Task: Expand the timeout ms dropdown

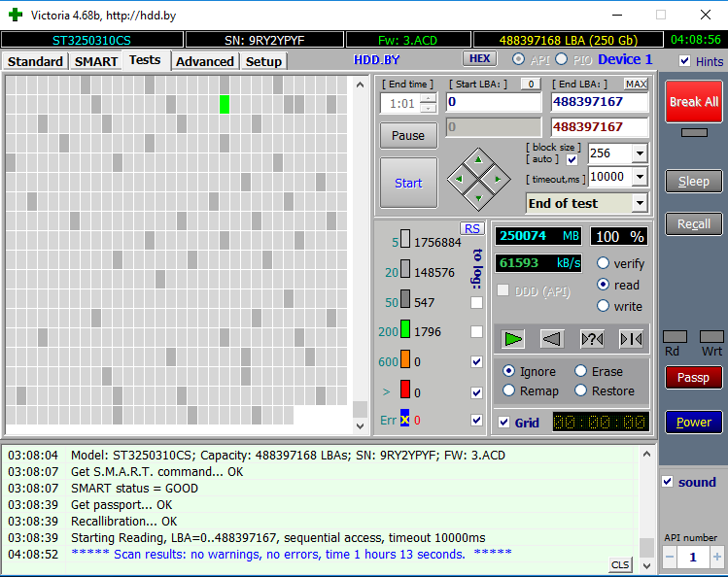Action: pos(640,177)
